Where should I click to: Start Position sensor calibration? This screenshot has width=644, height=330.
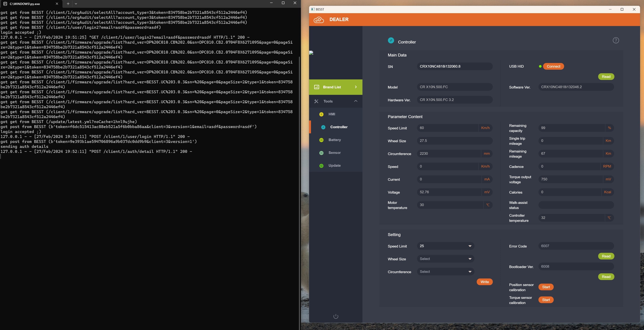pos(546,287)
